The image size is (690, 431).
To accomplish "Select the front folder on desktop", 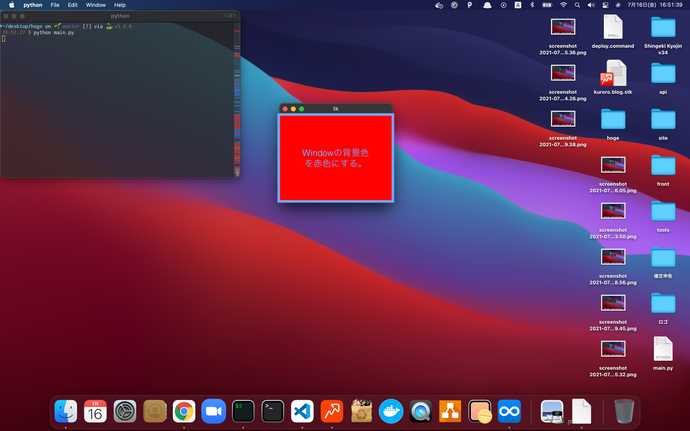I will tap(663, 169).
